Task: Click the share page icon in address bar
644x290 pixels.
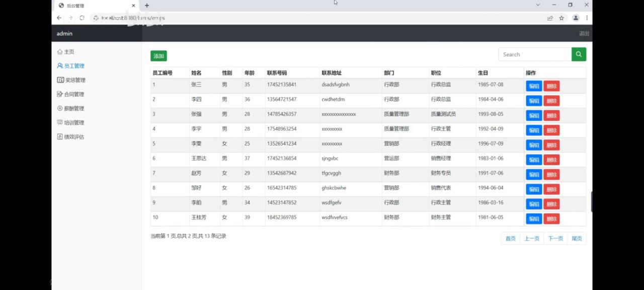Action: [x=550, y=18]
